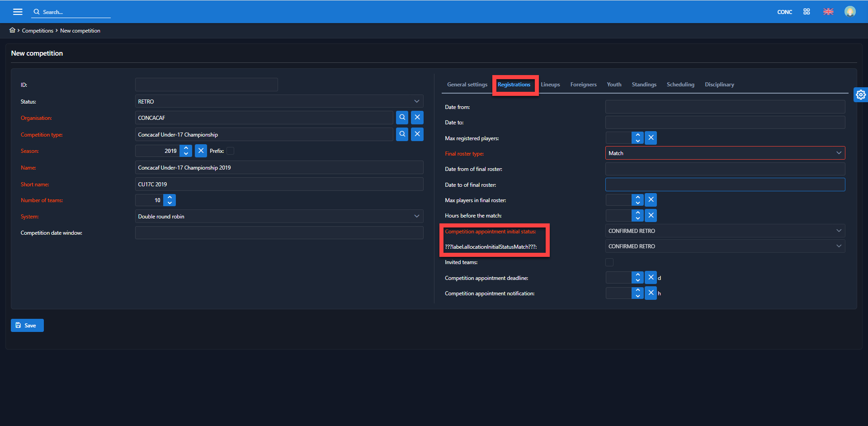Open the settings gear panel
The height and width of the screenshot is (426, 868).
pyautogui.click(x=861, y=95)
